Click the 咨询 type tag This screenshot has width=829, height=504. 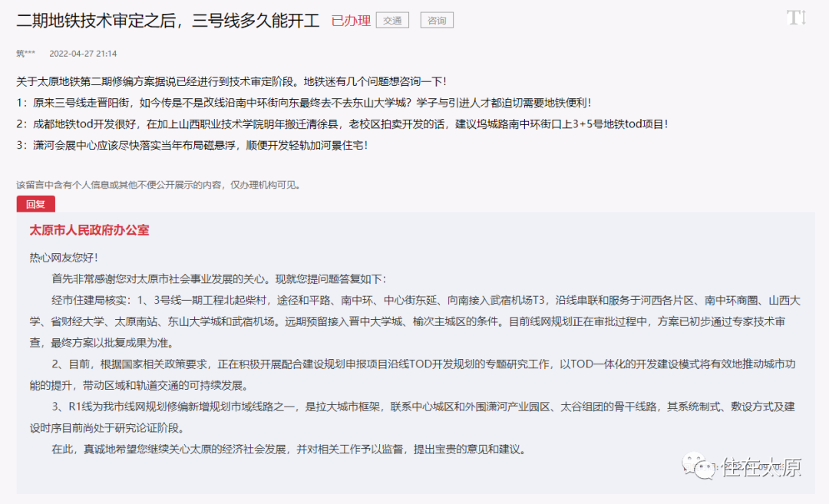(x=437, y=21)
